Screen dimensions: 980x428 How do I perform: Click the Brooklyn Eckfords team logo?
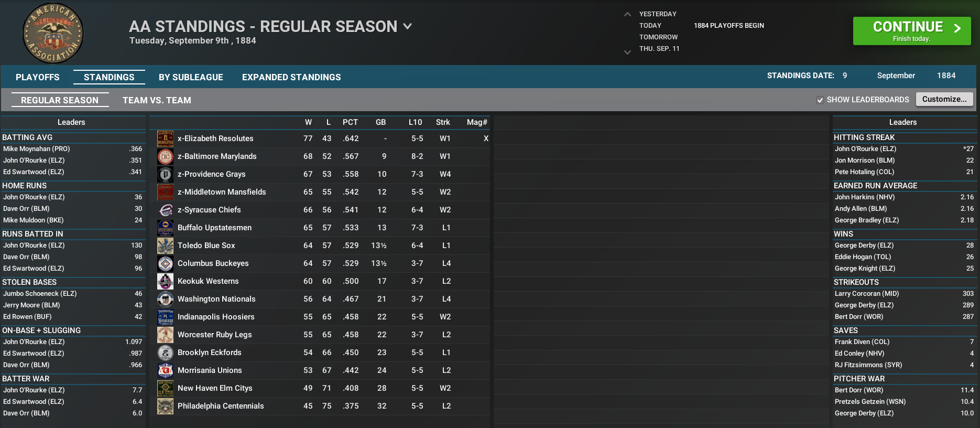[166, 352]
